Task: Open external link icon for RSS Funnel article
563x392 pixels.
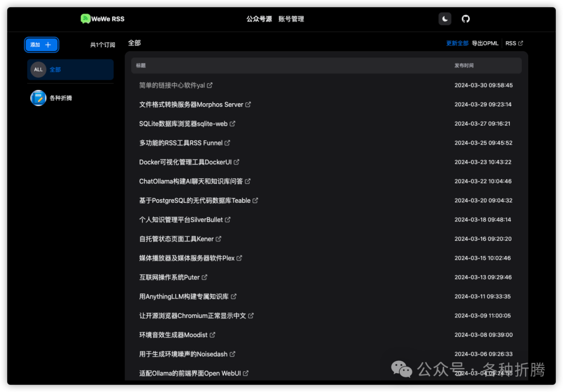Action: (x=227, y=143)
